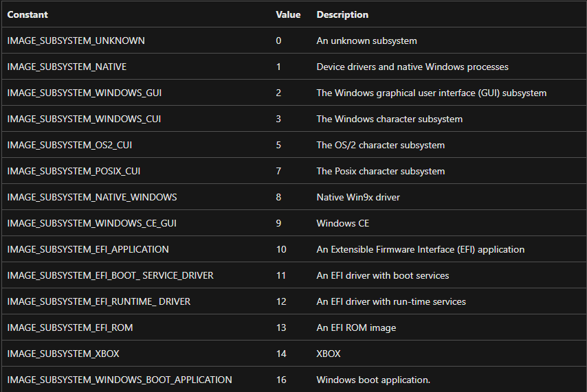
Task: Click the Value column header
Action: tap(288, 14)
